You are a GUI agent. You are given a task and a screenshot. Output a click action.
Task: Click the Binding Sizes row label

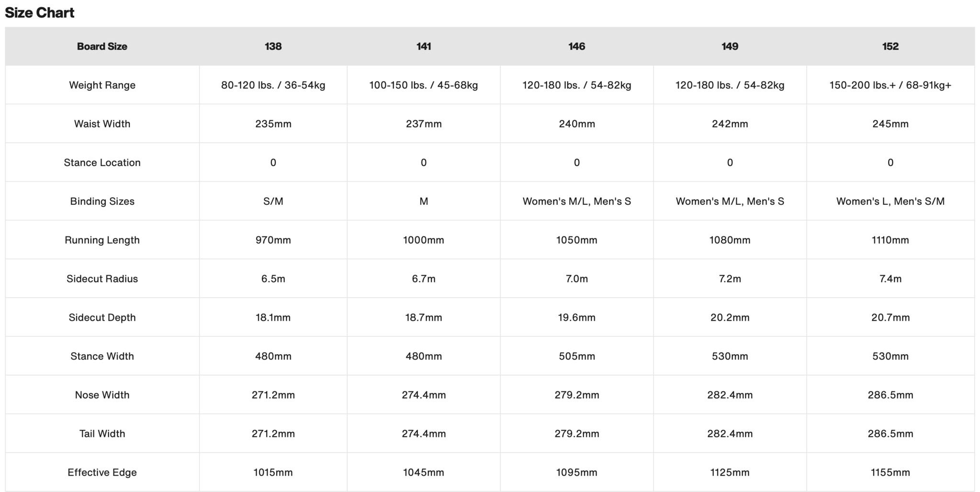(x=102, y=201)
